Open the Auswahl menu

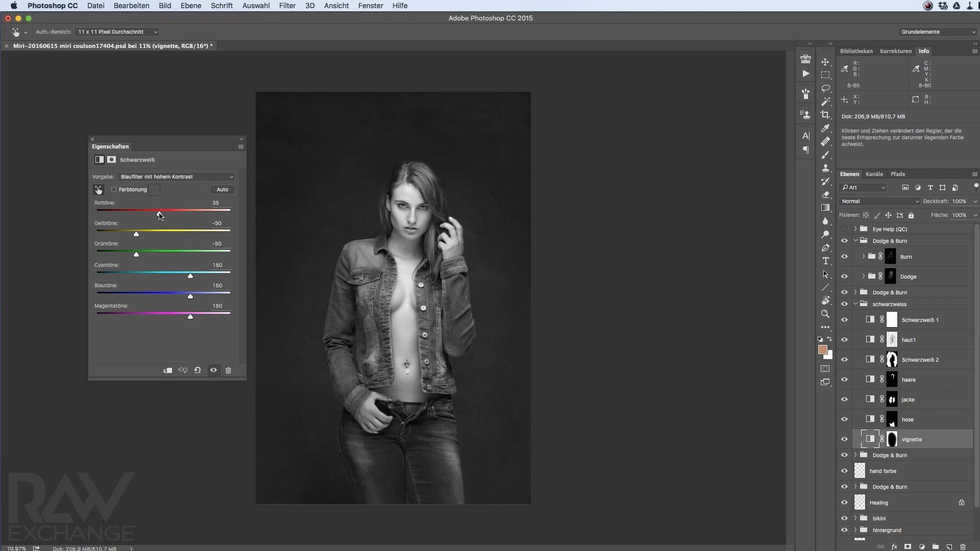click(x=256, y=6)
